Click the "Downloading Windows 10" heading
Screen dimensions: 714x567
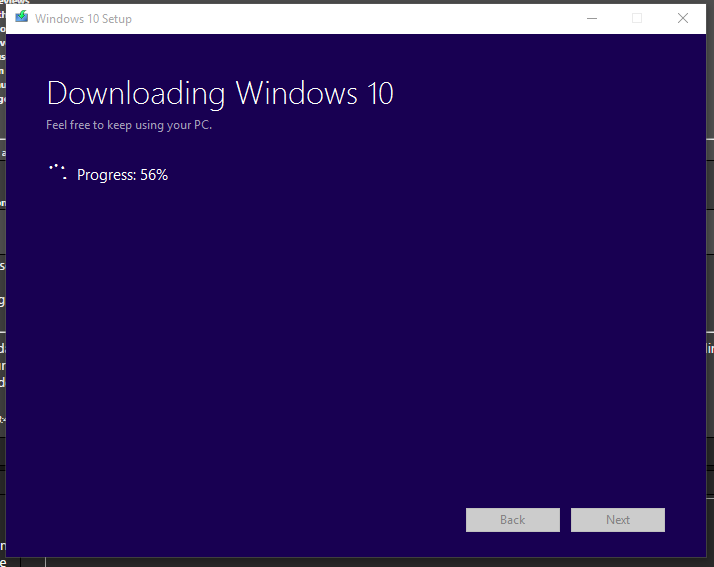pyautogui.click(x=220, y=94)
